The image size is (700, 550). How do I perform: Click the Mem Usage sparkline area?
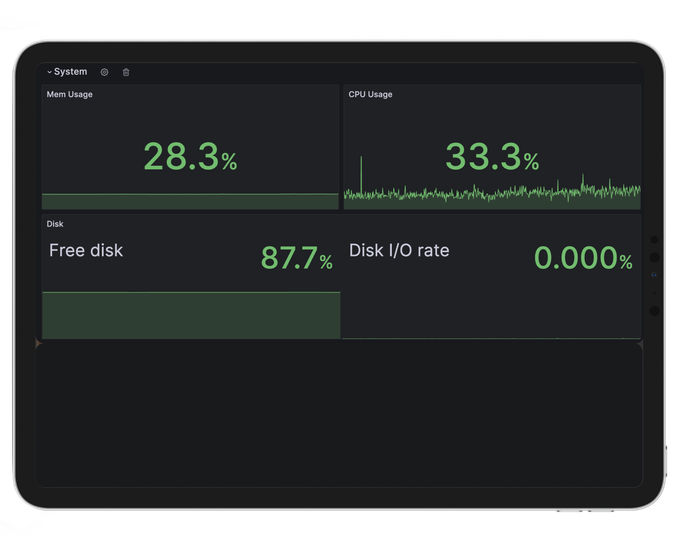pos(190,202)
